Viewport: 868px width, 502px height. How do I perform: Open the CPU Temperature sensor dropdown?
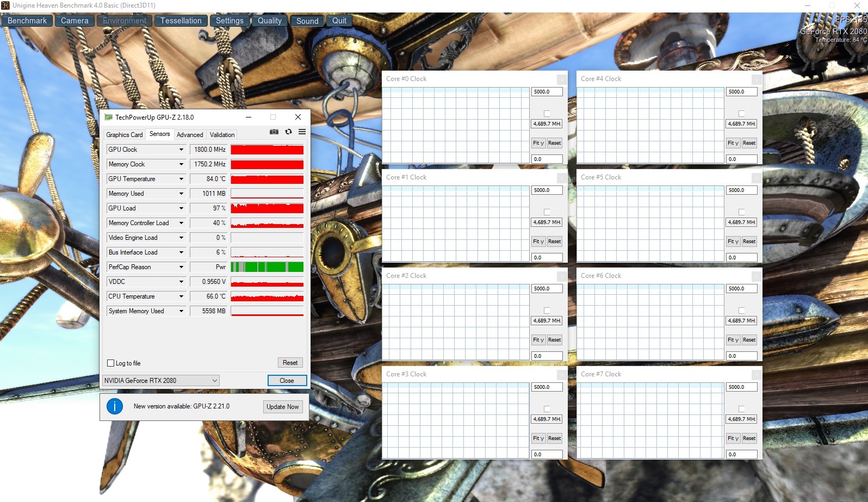[181, 296]
